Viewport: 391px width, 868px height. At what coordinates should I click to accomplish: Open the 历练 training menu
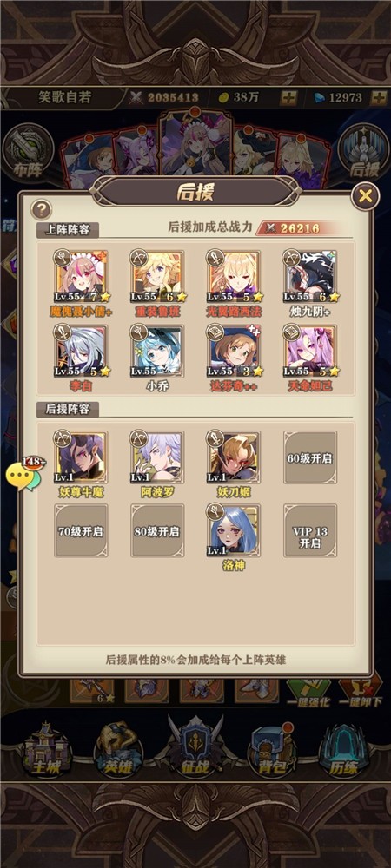point(344,748)
